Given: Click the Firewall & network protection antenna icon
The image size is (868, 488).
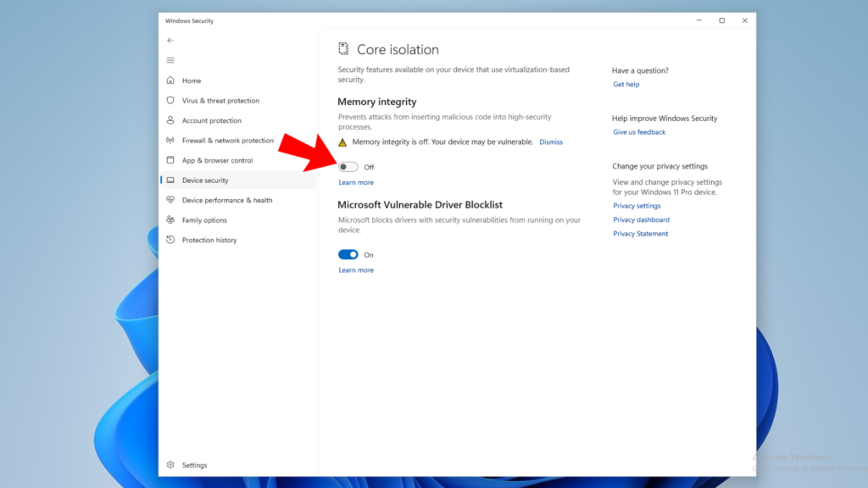Looking at the screenshot, I should [x=170, y=140].
